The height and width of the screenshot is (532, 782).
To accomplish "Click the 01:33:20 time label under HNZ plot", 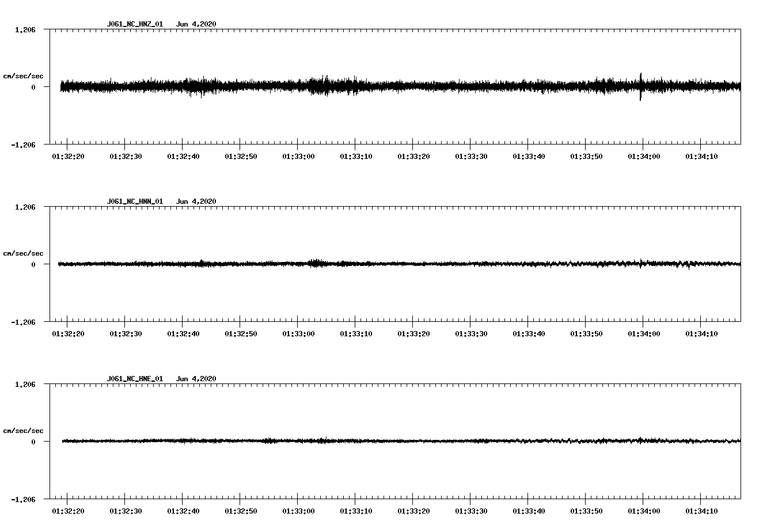I will coord(413,157).
